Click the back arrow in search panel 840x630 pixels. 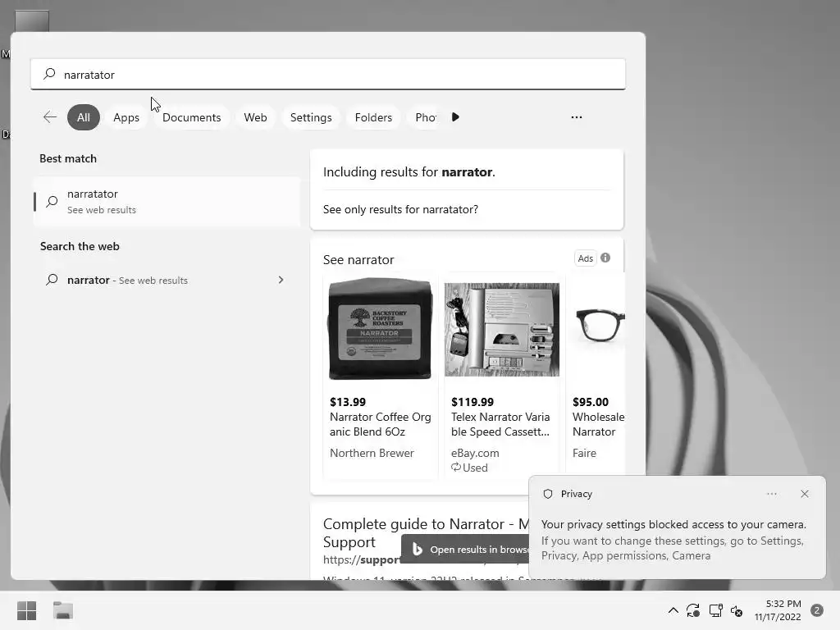[x=50, y=117]
